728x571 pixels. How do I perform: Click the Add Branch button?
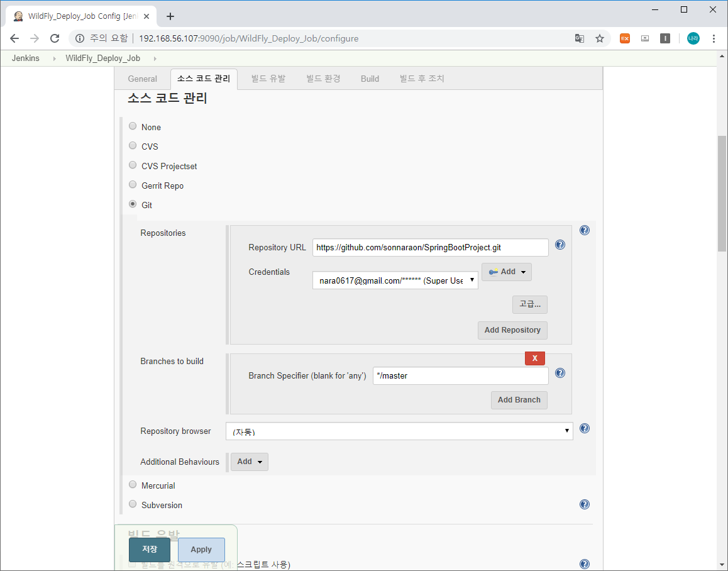(519, 400)
